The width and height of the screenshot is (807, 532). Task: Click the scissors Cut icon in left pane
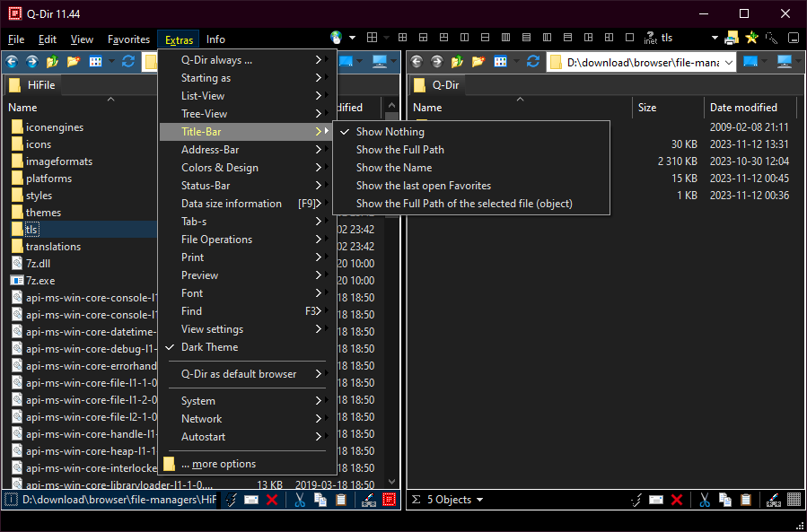(300, 500)
